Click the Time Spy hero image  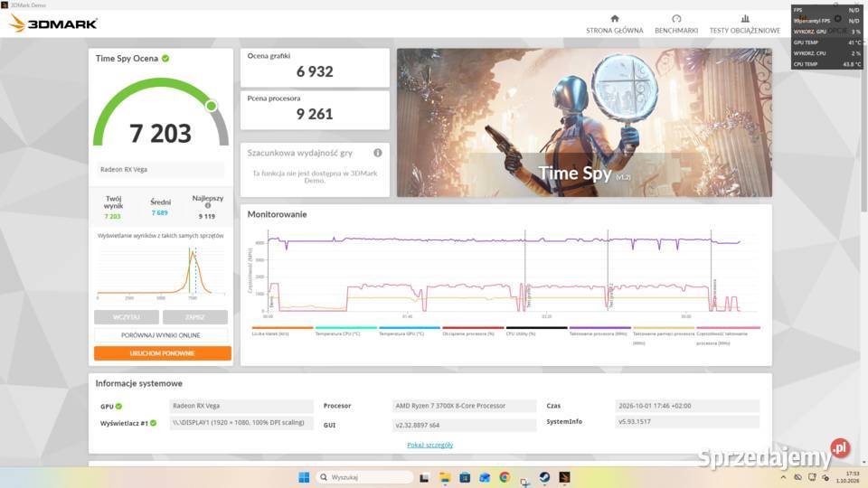click(x=584, y=122)
